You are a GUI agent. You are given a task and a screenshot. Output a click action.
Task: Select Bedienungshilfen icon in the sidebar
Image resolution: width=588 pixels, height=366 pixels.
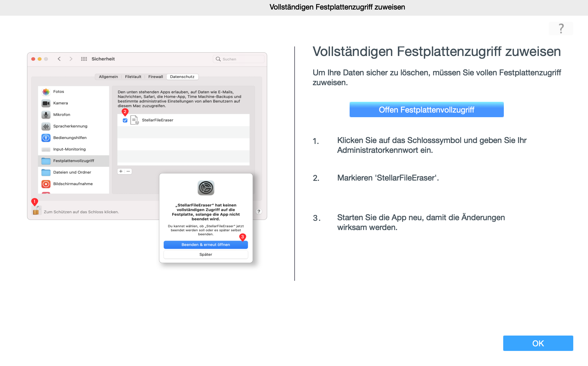[46, 138]
